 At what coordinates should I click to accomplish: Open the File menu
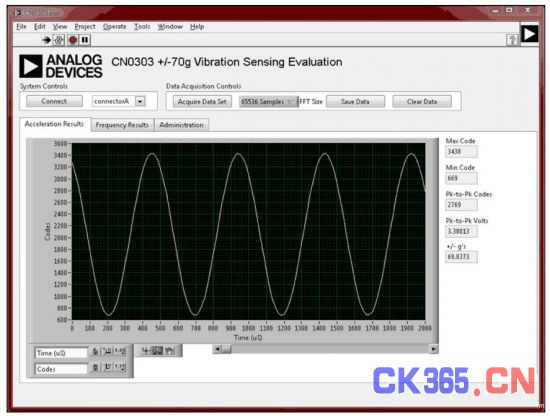click(21, 27)
